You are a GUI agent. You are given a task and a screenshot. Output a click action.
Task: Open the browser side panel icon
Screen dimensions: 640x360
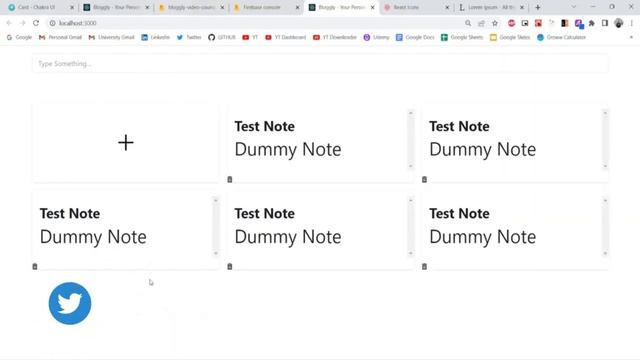[605, 23]
